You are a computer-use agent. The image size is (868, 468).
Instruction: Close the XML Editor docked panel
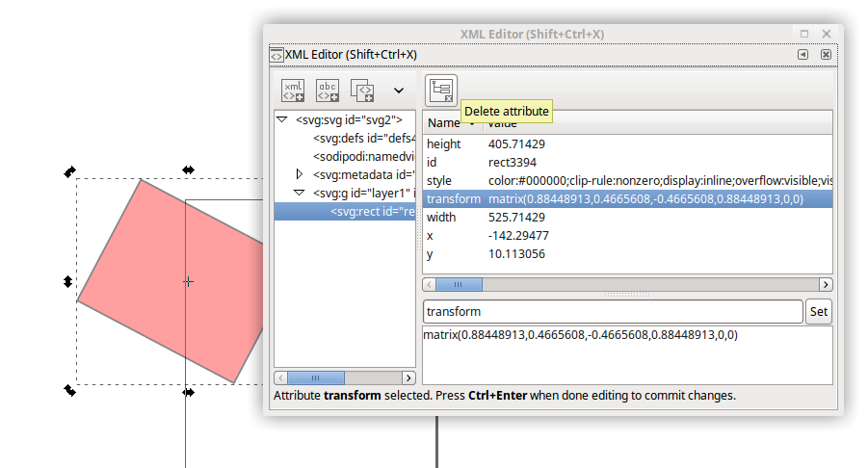click(826, 55)
